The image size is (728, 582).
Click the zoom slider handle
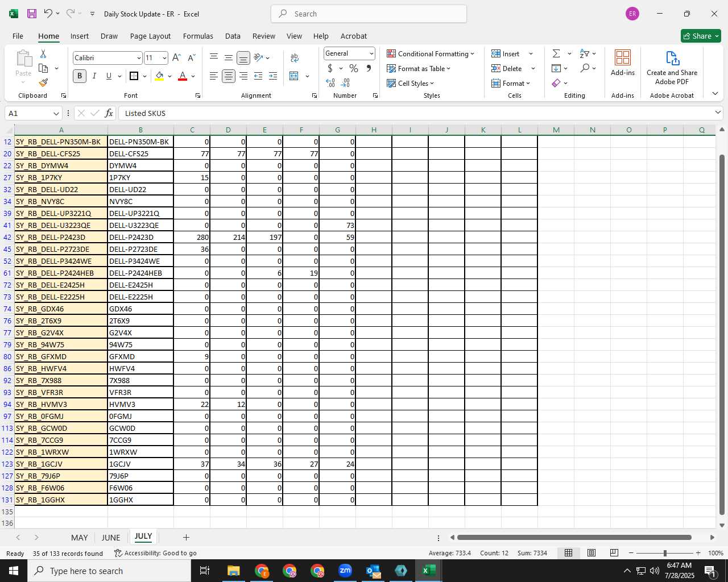(664, 553)
